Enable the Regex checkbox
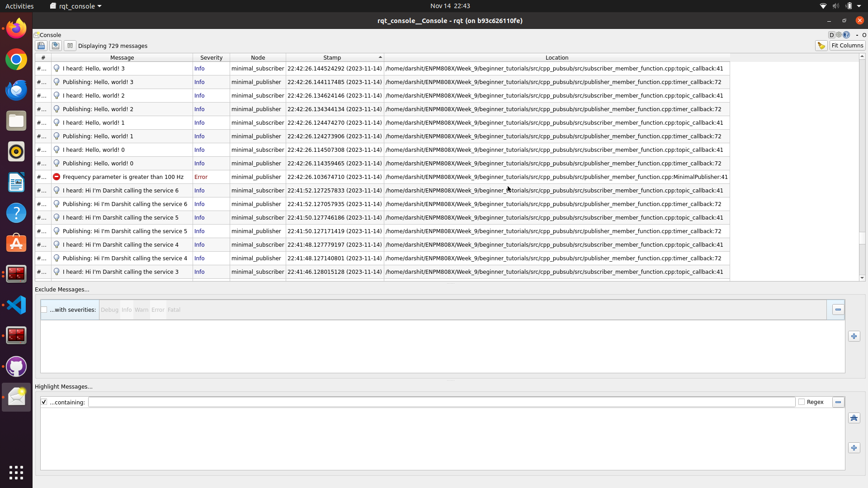The height and width of the screenshot is (488, 868). pos(802,402)
